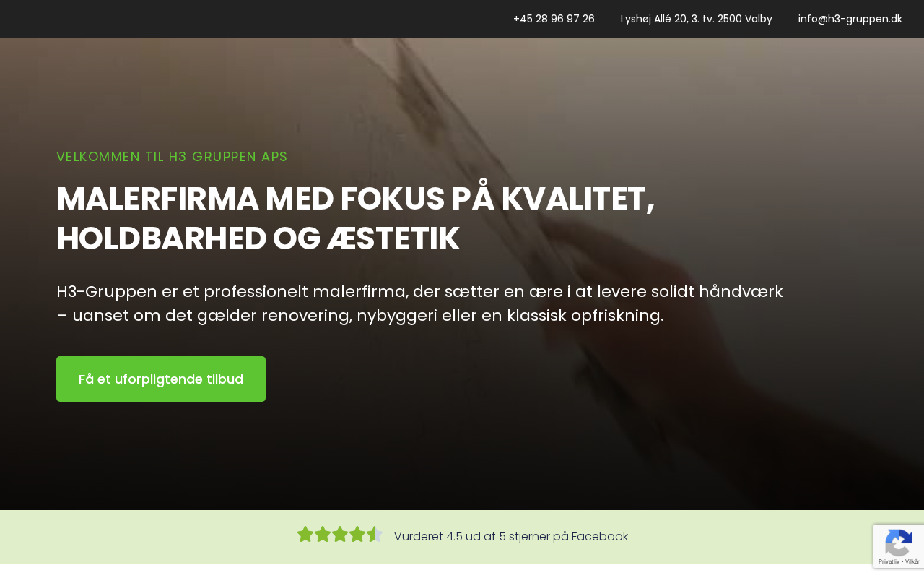Click the reCAPTCHA logo icon

(x=899, y=543)
